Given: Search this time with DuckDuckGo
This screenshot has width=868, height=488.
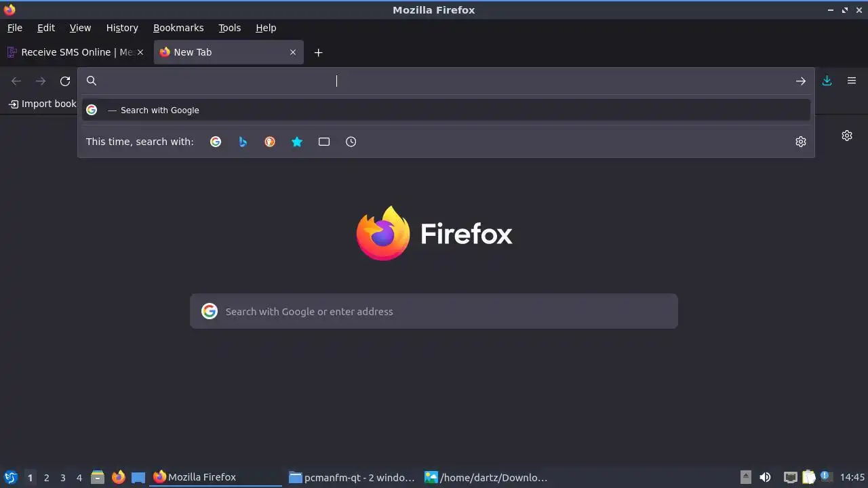Looking at the screenshot, I should coord(270,142).
